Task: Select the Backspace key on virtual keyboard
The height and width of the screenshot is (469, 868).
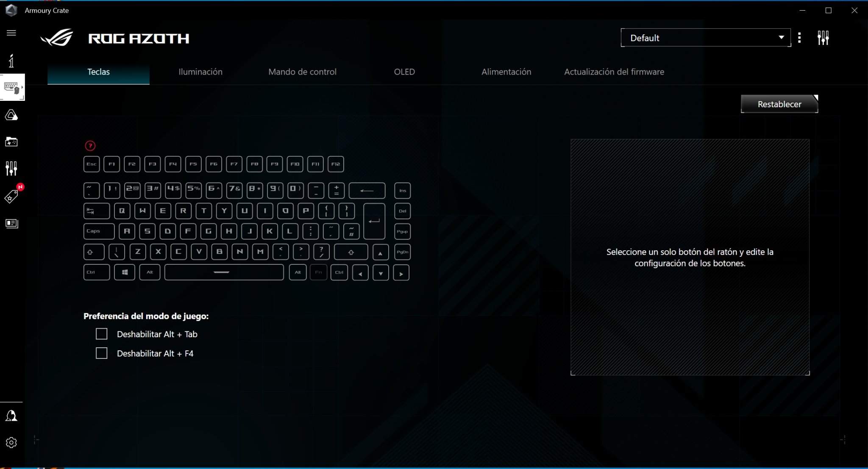Action: pos(367,191)
